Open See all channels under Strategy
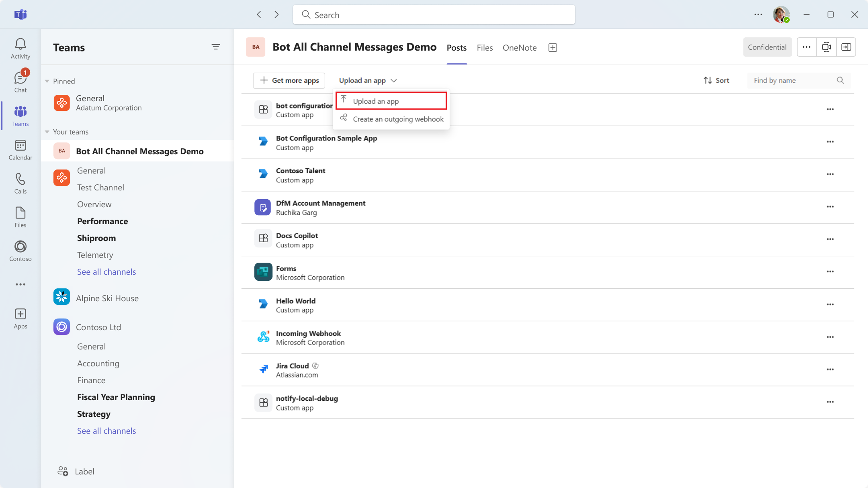This screenshot has height=488, width=868. [106, 431]
